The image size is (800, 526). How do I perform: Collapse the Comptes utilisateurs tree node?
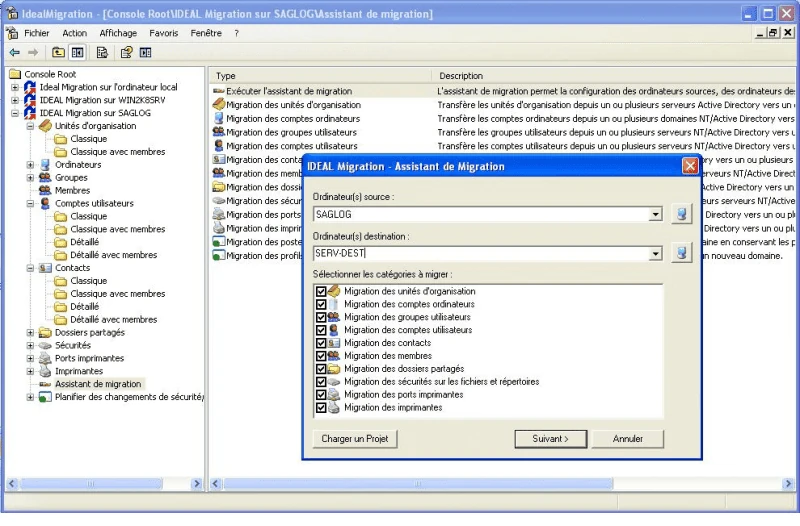(30, 203)
